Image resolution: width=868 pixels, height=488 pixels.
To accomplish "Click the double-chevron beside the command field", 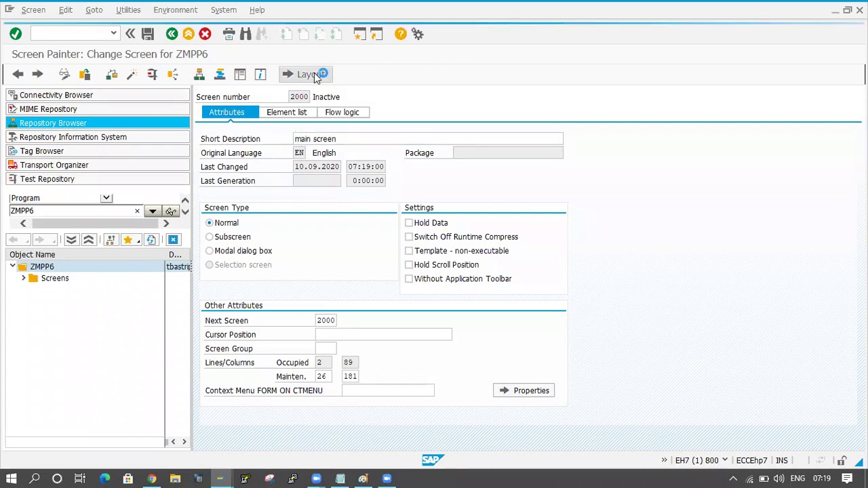I will pyautogui.click(x=130, y=34).
